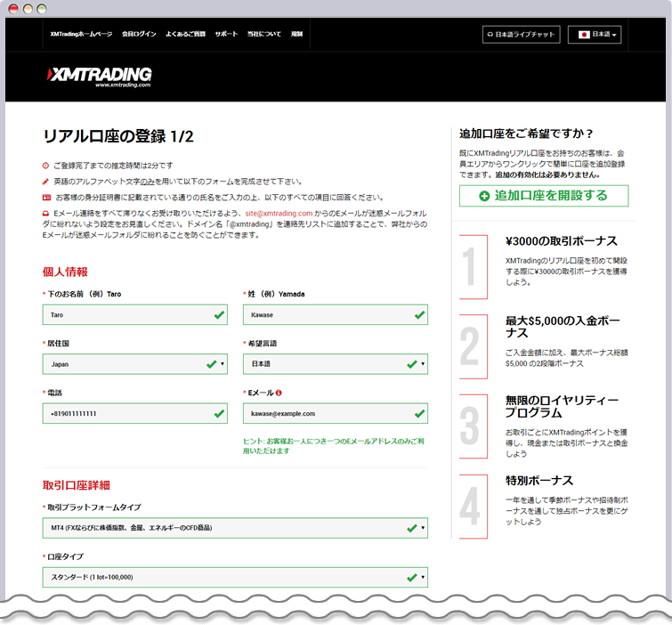Click 追加口座をご希望ですか？ heading
Image resolution: width=672 pixels, height=625 pixels.
[526, 134]
